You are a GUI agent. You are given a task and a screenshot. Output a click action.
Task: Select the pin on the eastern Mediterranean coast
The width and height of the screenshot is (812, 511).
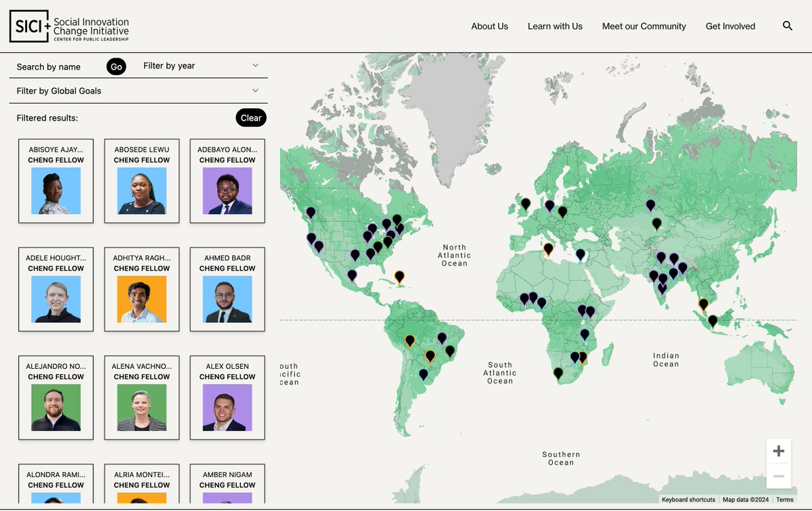(x=580, y=254)
